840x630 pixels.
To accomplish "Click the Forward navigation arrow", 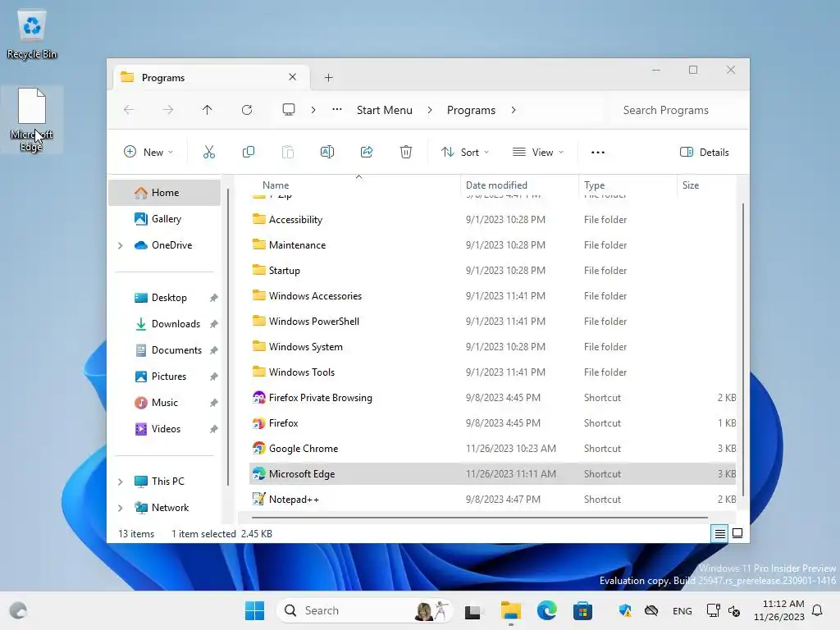I will pos(168,110).
